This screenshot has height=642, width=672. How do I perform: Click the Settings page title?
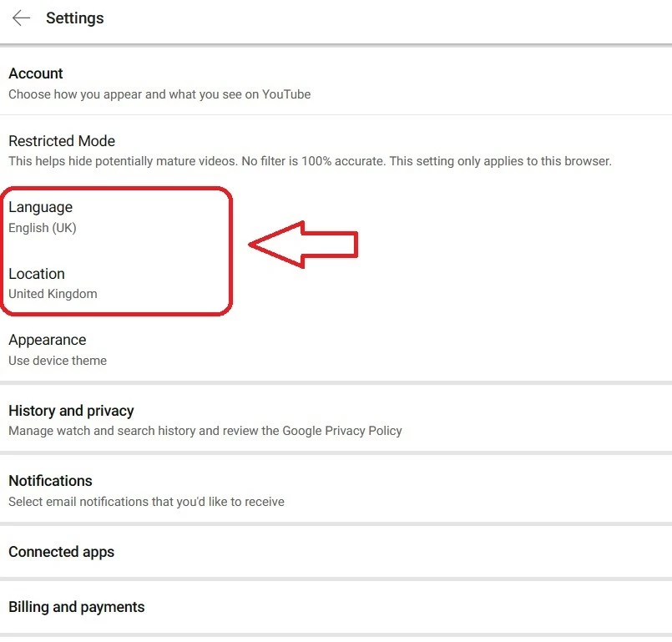(75, 18)
